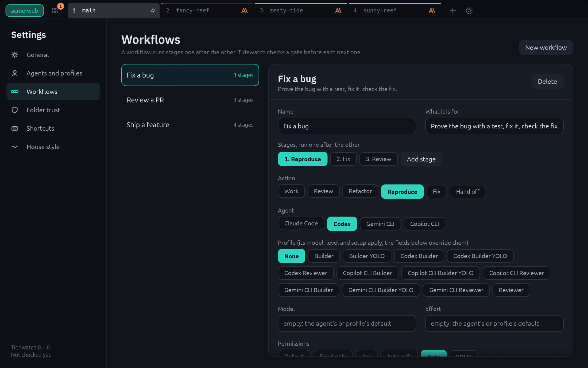Select stage 1. Reproduce
The width and height of the screenshot is (588, 368).
pos(303,159)
